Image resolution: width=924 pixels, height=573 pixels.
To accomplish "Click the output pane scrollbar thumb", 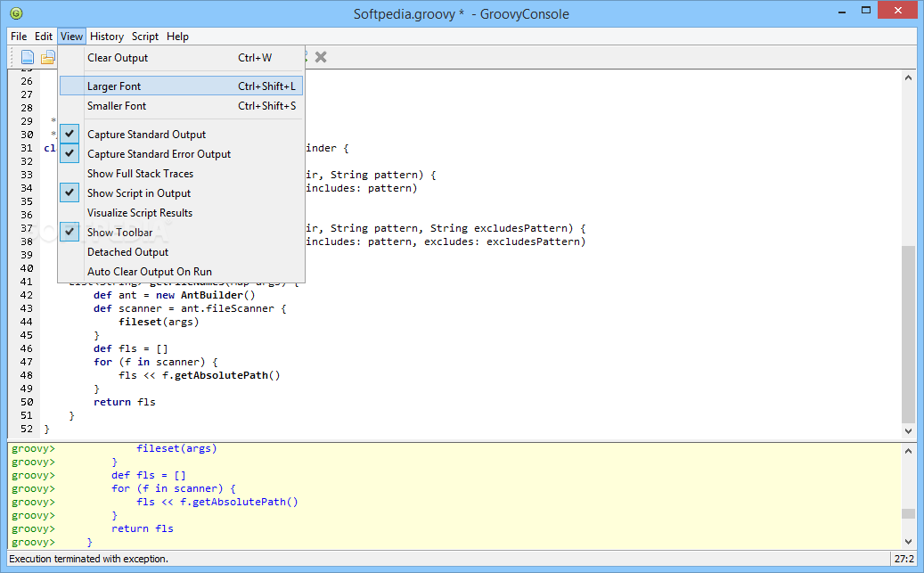I will pos(908,513).
